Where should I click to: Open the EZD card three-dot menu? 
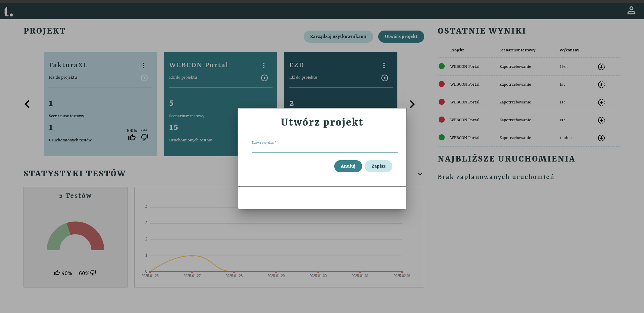[x=384, y=65]
